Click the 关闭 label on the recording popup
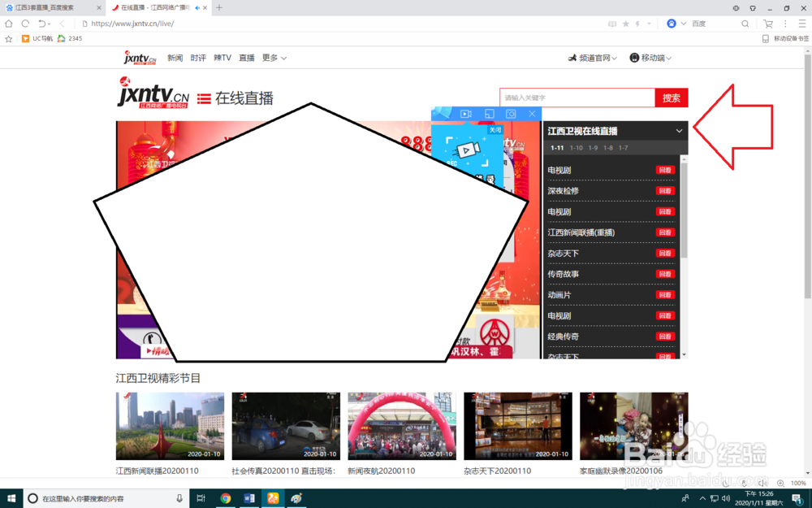The height and width of the screenshot is (508, 812). pyautogui.click(x=495, y=129)
